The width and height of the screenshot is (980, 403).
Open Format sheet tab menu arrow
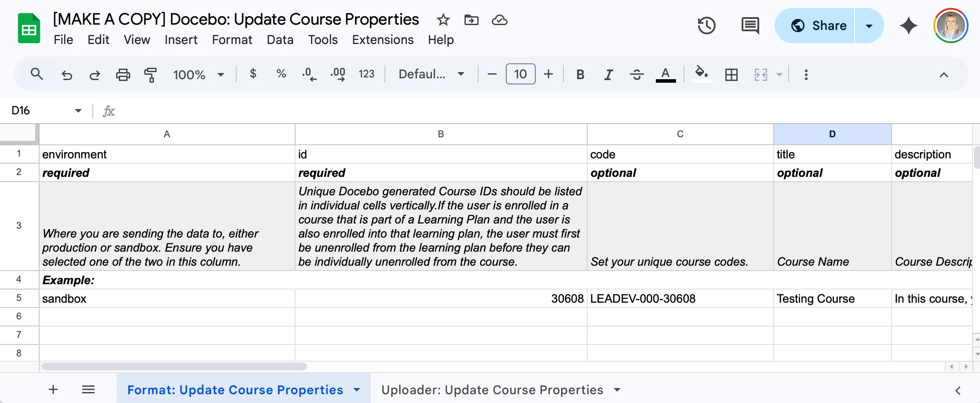pyautogui.click(x=357, y=389)
